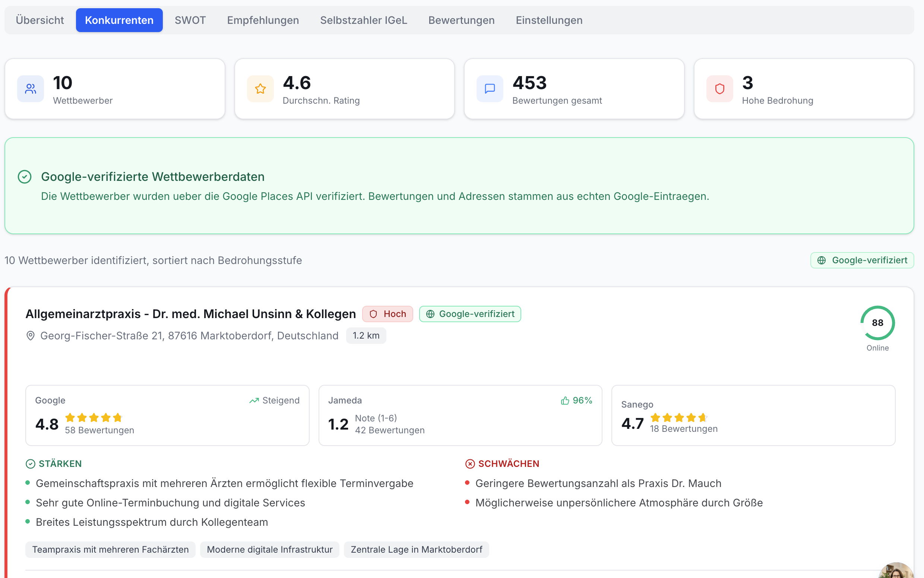Click the text Möglicherweise unpersönlichere Atmosphäre durch Größe
Image resolution: width=924 pixels, height=578 pixels.
[619, 503]
